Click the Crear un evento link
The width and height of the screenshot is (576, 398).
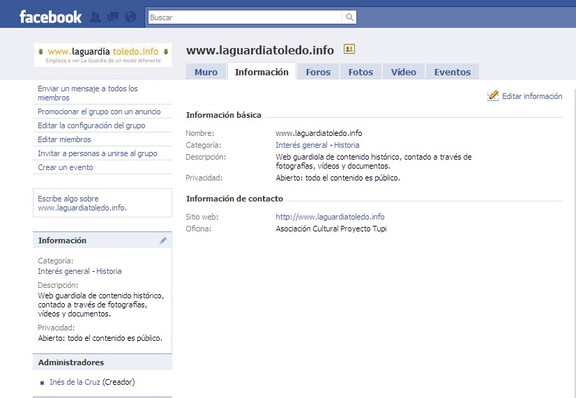(x=65, y=168)
